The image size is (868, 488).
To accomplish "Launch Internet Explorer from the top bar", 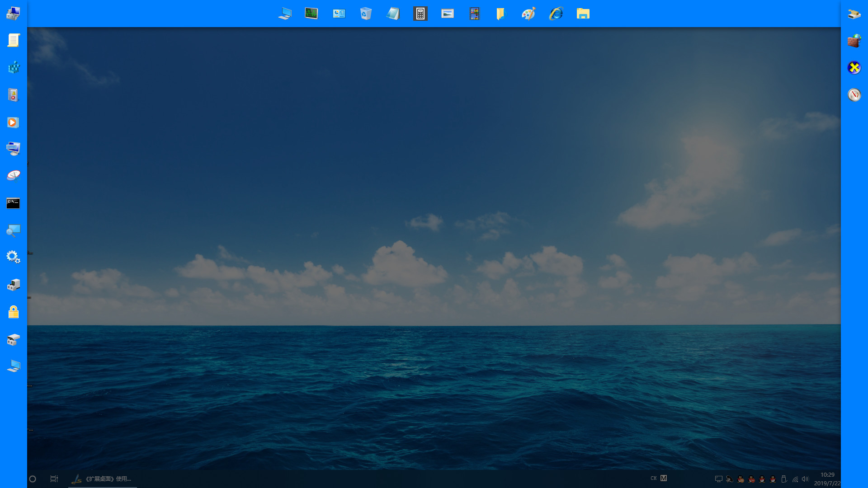I will 556,14.
